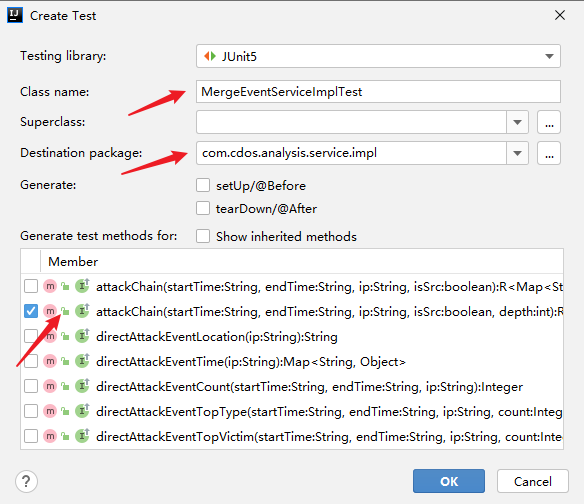Expand the Destination package dropdown arrow
This screenshot has width=584, height=504.
(517, 153)
